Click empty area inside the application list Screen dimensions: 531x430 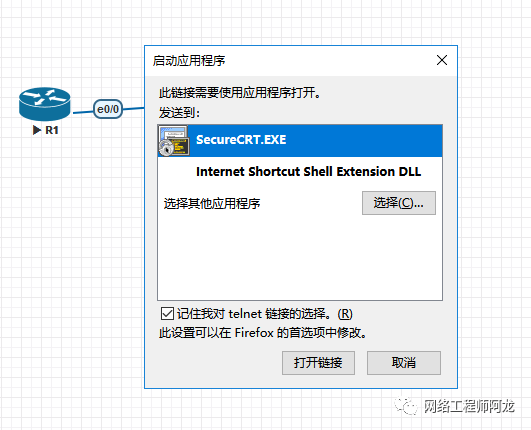(300, 257)
